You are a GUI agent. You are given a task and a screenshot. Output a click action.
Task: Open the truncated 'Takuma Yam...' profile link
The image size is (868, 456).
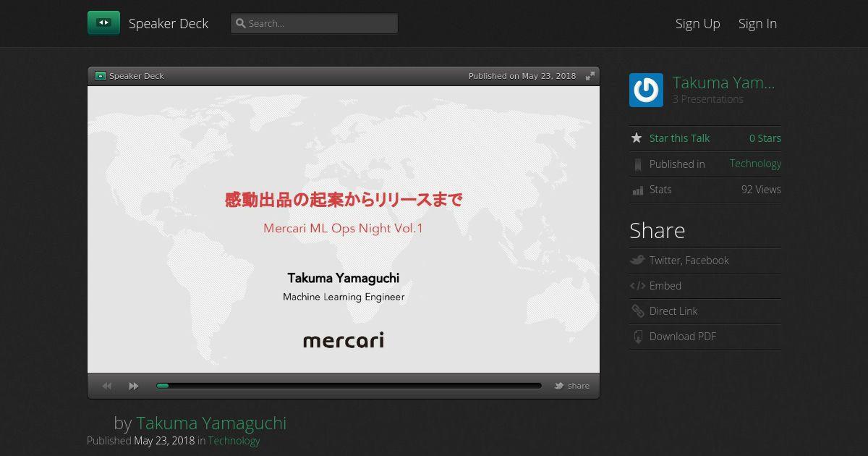click(x=723, y=83)
